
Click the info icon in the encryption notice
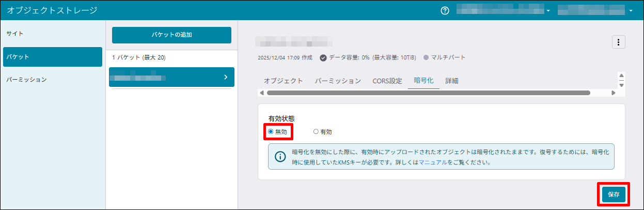(280, 157)
